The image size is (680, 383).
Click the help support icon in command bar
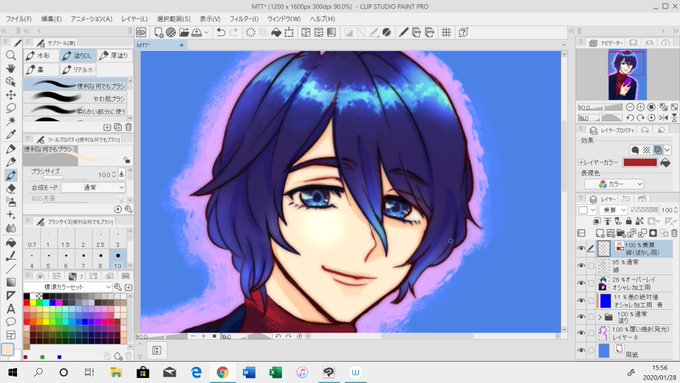click(x=463, y=33)
